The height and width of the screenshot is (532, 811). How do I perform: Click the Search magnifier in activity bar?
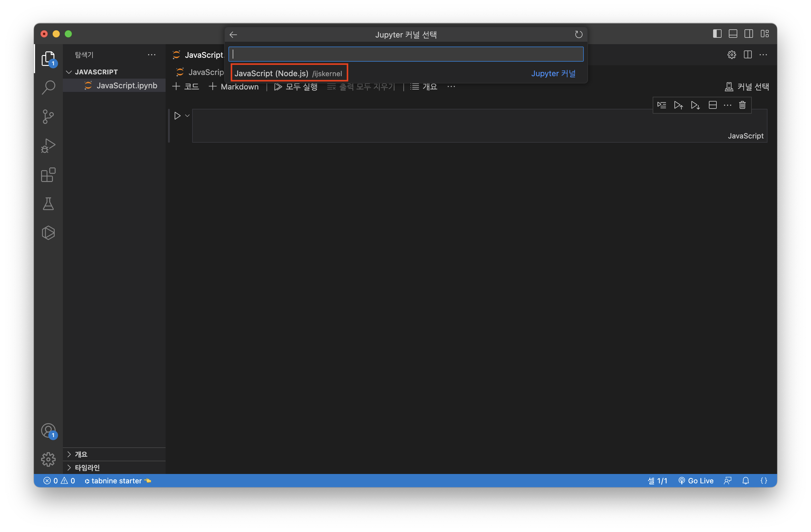[x=48, y=87]
